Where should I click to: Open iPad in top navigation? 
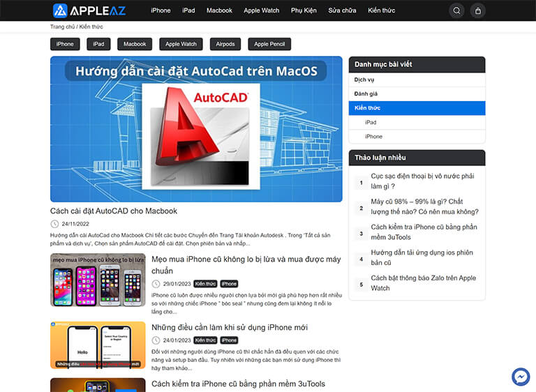point(188,10)
